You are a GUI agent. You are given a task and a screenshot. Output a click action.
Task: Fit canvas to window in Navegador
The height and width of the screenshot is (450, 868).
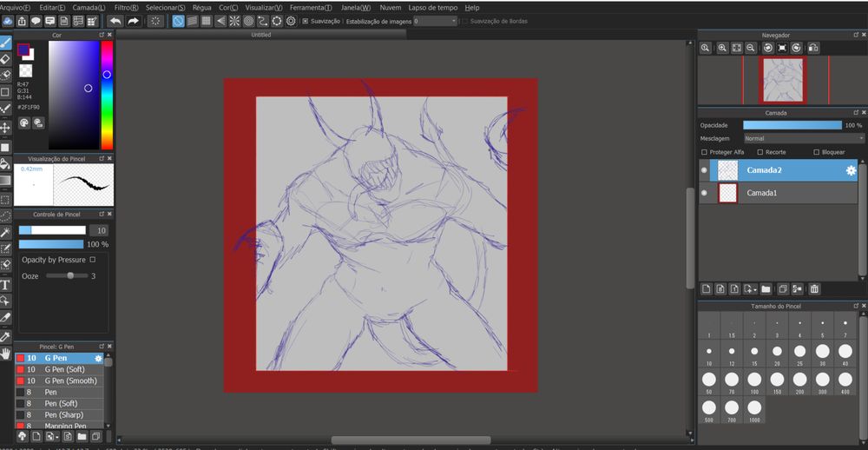pos(737,49)
